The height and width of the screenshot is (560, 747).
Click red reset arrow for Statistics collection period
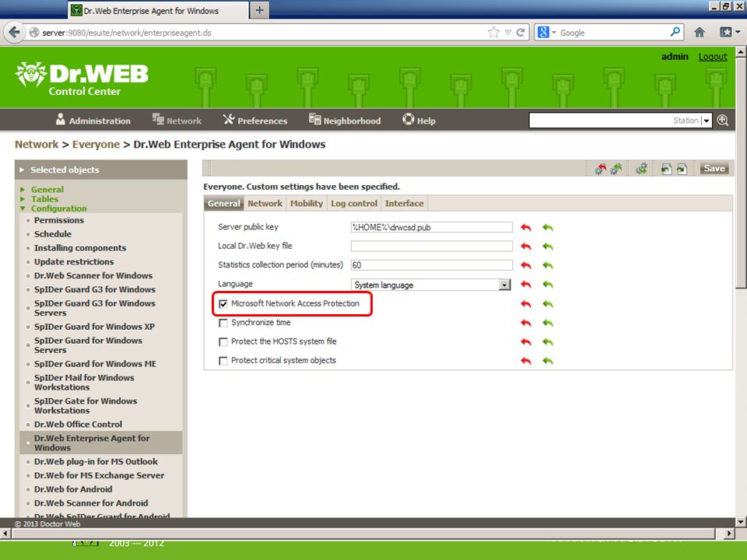click(x=526, y=265)
